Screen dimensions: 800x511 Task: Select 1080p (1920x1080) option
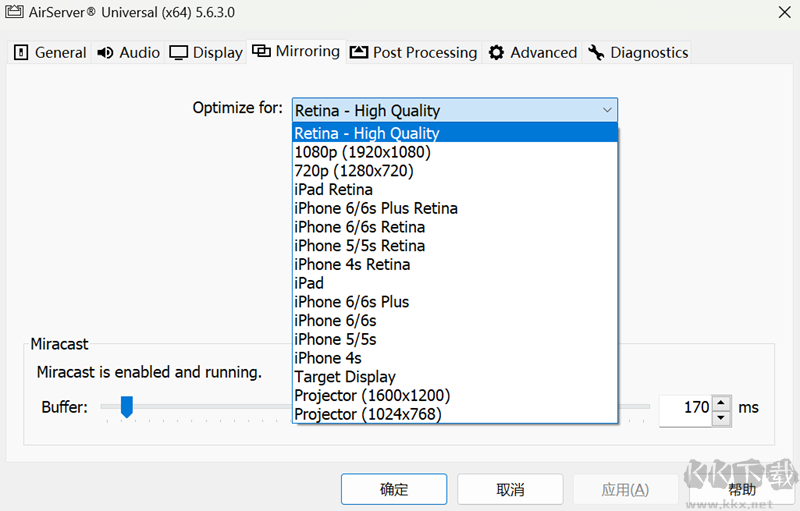coord(362,152)
